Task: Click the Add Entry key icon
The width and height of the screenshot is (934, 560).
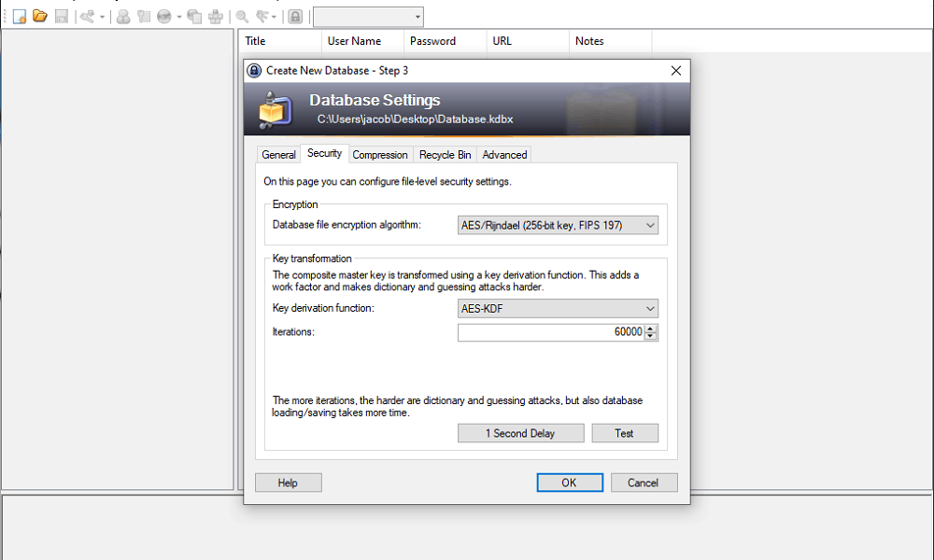Action: coord(88,16)
